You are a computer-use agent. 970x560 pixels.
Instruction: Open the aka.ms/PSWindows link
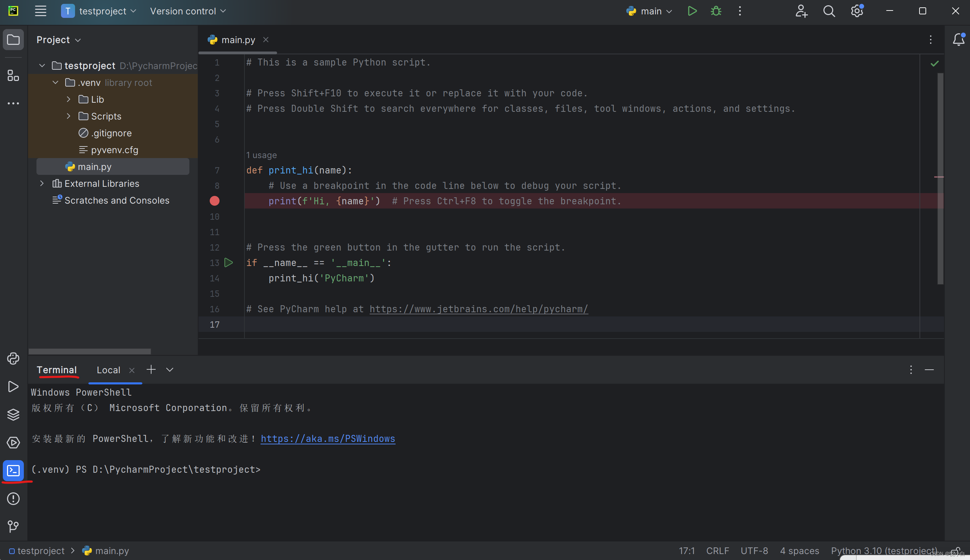coord(328,438)
